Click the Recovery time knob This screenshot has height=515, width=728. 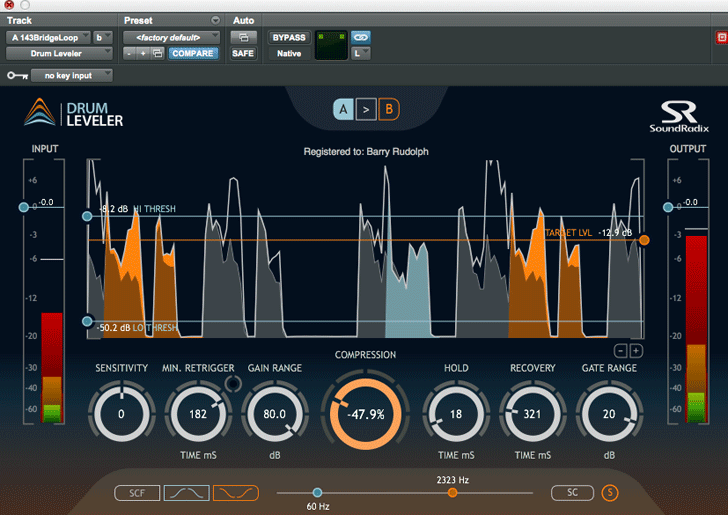point(532,414)
